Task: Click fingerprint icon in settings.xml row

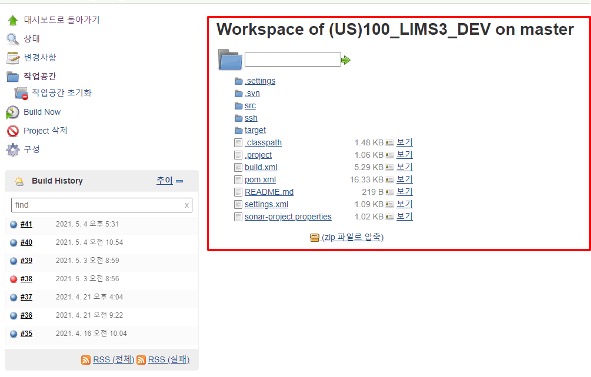Action: (389, 204)
